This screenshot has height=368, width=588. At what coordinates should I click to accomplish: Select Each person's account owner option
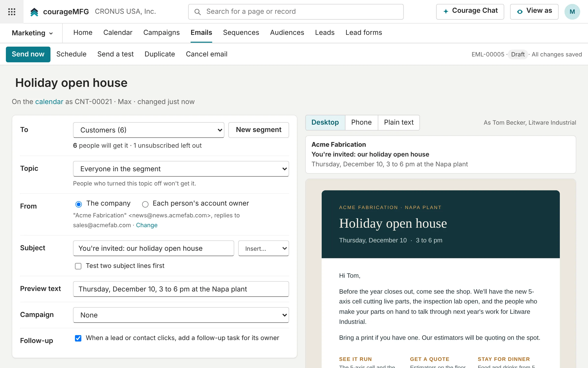point(145,204)
